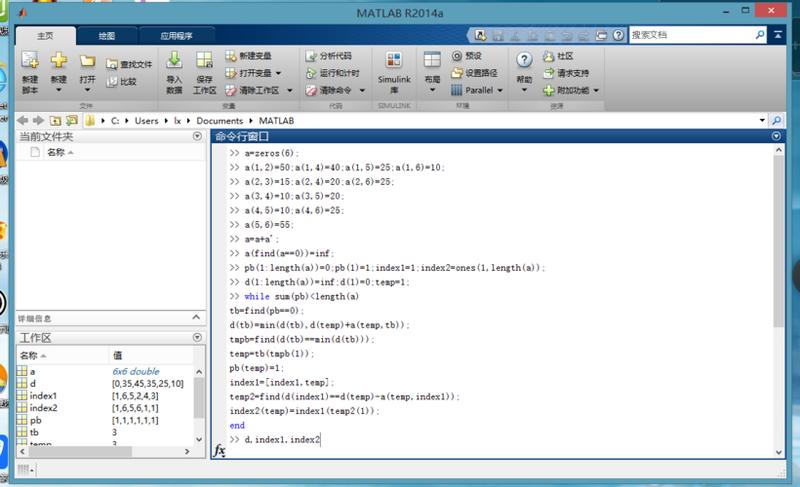Expand the 清除工作区 dropdown arrow
Image resolution: width=800 pixels, height=487 pixels.
coord(290,90)
